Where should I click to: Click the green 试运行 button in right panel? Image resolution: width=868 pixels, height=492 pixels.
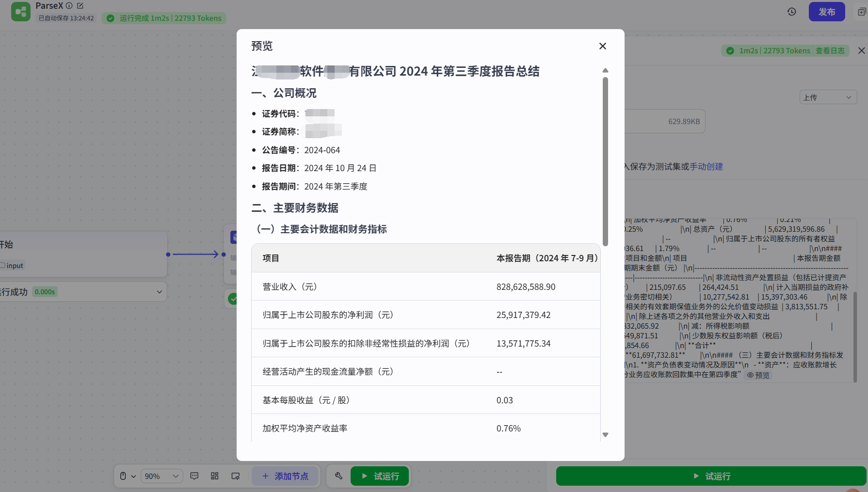click(711, 476)
